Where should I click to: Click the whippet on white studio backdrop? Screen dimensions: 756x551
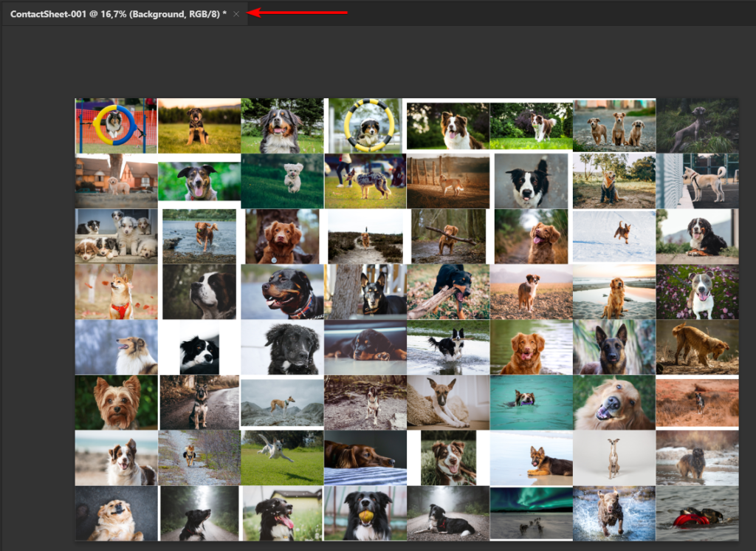tap(614, 458)
